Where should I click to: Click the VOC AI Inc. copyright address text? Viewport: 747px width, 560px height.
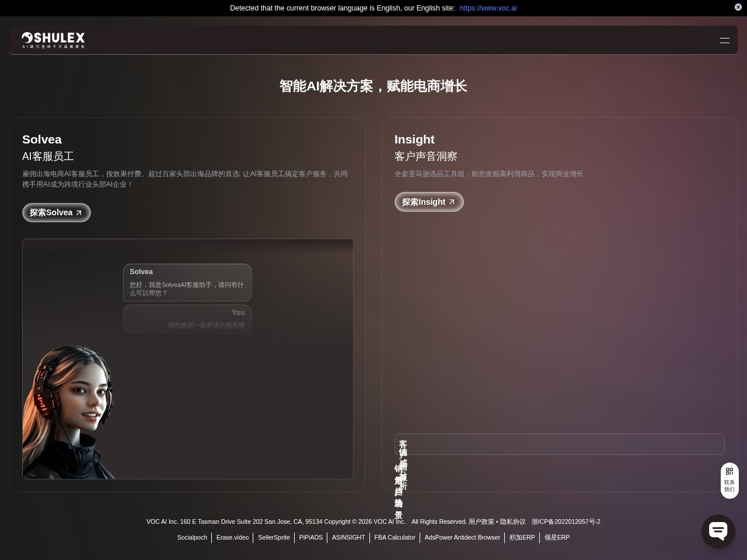tap(276, 521)
